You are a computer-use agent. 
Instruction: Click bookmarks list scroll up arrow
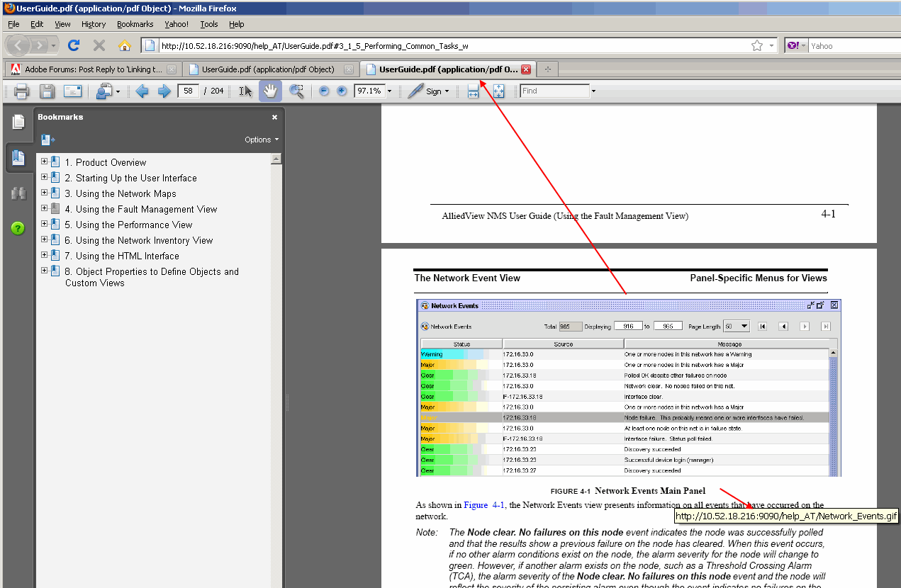pyautogui.click(x=276, y=159)
